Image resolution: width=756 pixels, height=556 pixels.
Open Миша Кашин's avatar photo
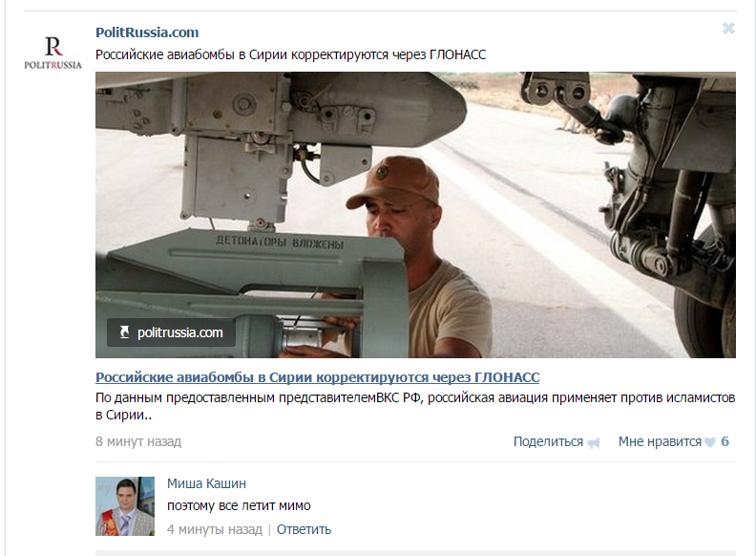[125, 506]
